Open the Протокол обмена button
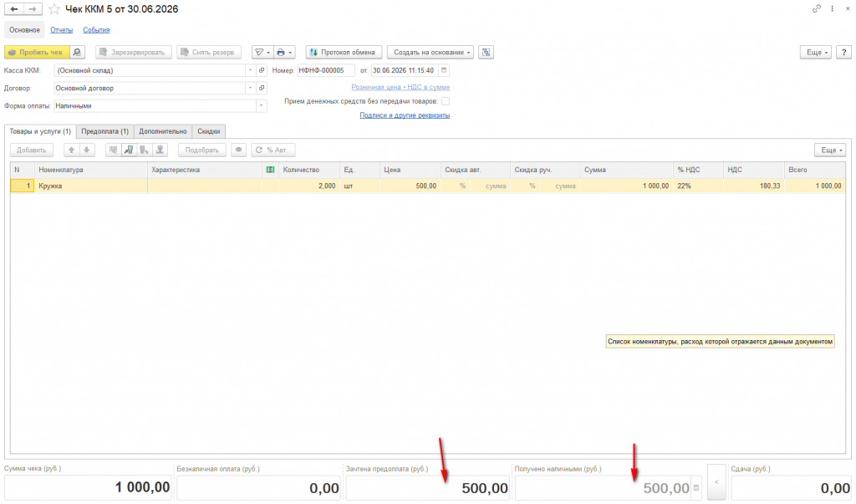Image resolution: width=856 pixels, height=504 pixels. (344, 53)
